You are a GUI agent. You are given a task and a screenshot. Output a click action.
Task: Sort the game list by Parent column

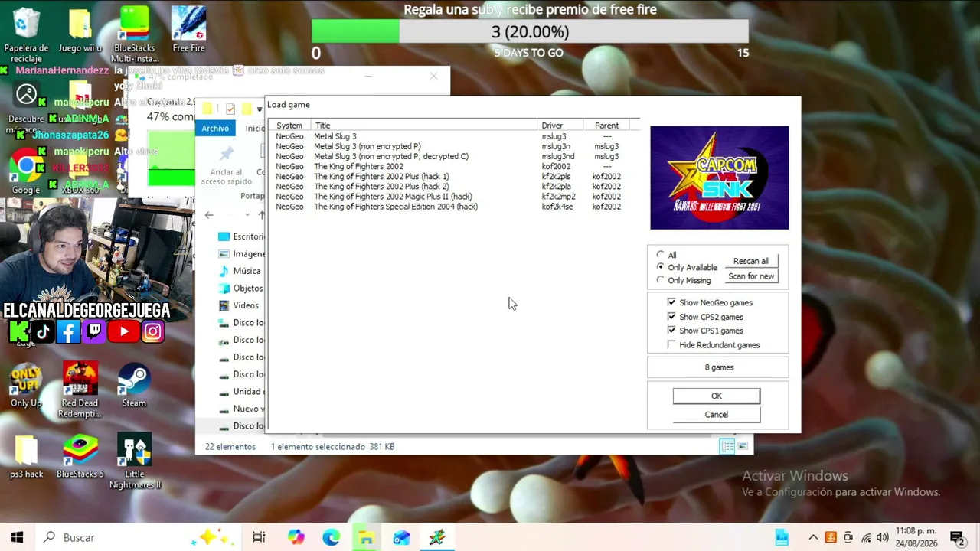pyautogui.click(x=606, y=126)
